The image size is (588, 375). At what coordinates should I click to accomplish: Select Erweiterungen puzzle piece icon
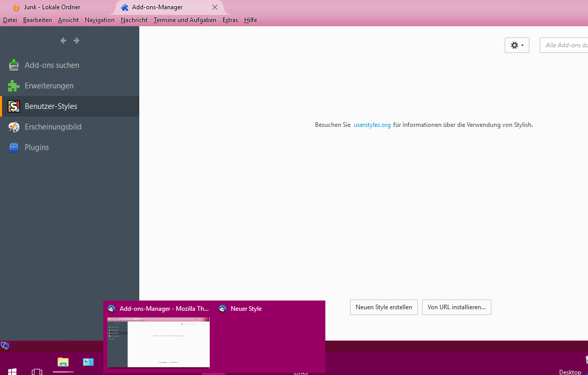coord(14,86)
